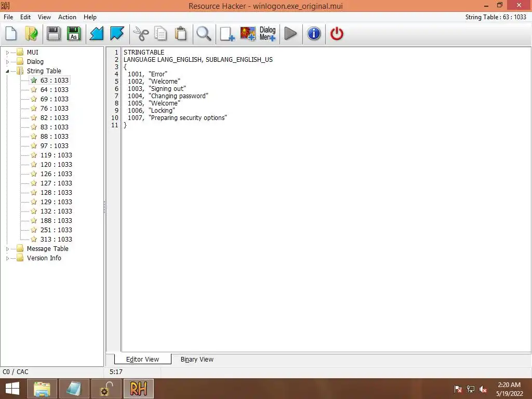Open the notepad app on the taskbar

point(74,389)
